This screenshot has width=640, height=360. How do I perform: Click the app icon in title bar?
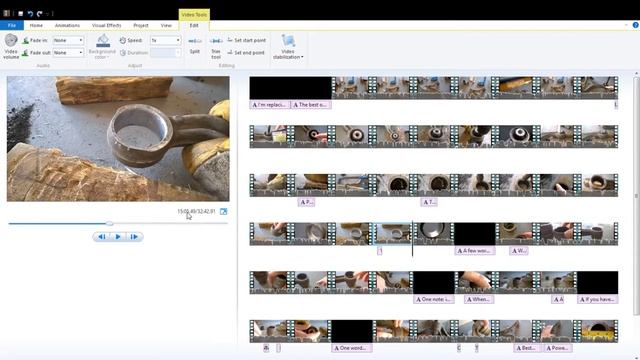[6, 13]
